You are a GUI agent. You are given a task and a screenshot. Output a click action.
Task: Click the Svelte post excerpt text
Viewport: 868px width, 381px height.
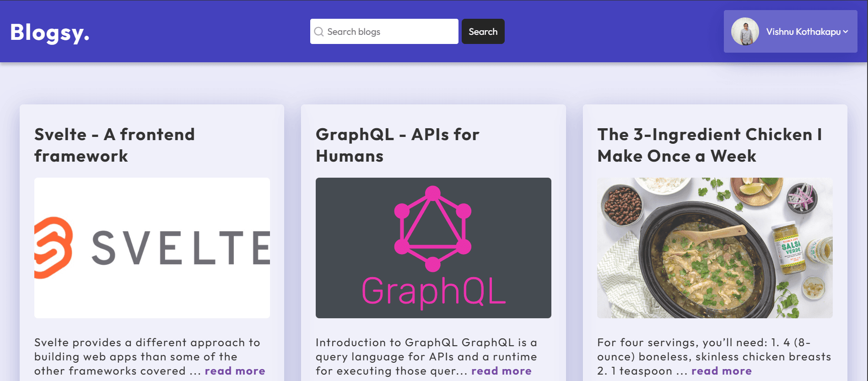147,357
